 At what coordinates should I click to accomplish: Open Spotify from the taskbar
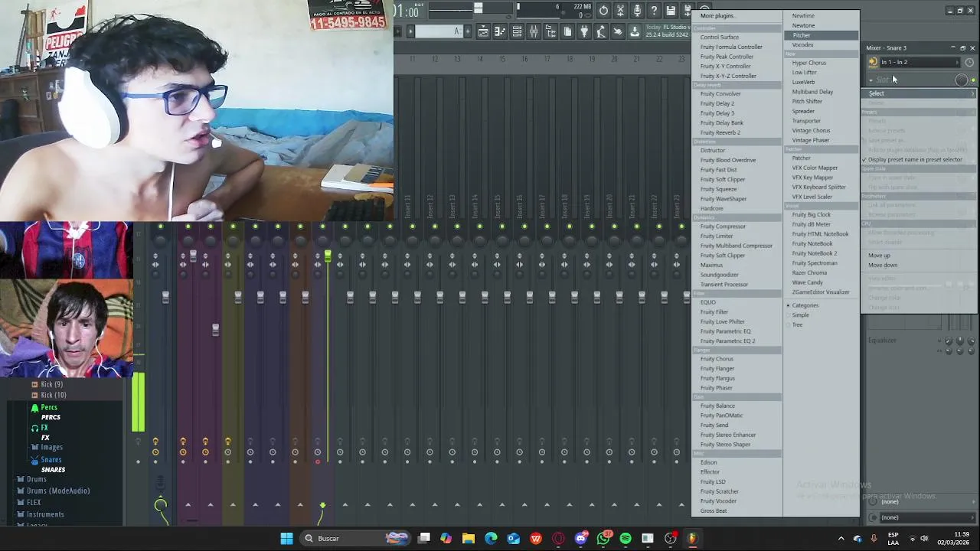tap(626, 539)
